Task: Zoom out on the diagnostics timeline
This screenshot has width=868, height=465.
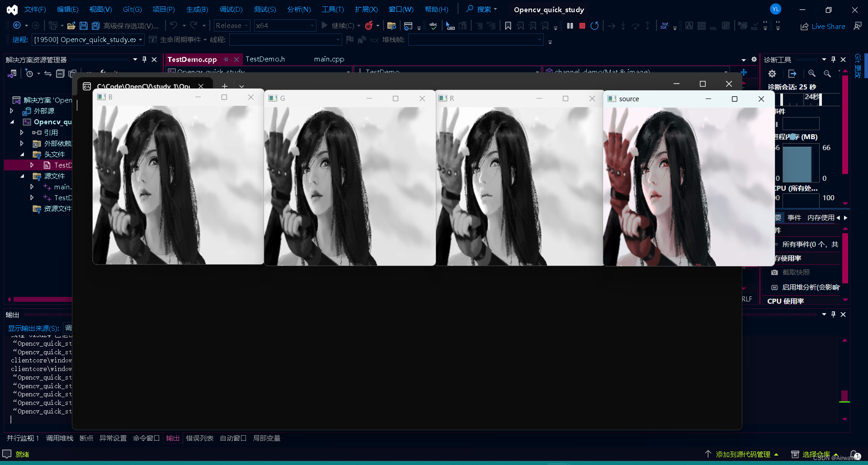Action: click(827, 73)
